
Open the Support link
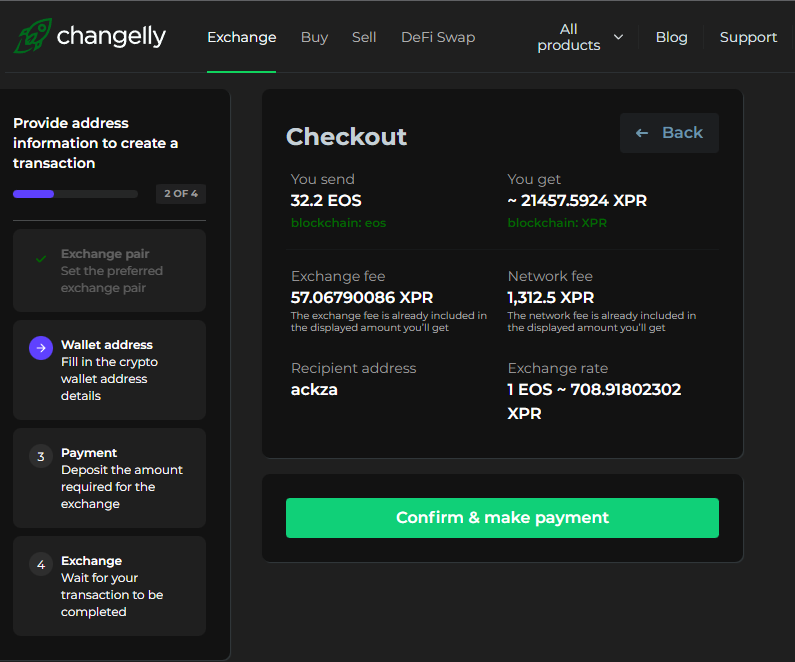pos(748,37)
